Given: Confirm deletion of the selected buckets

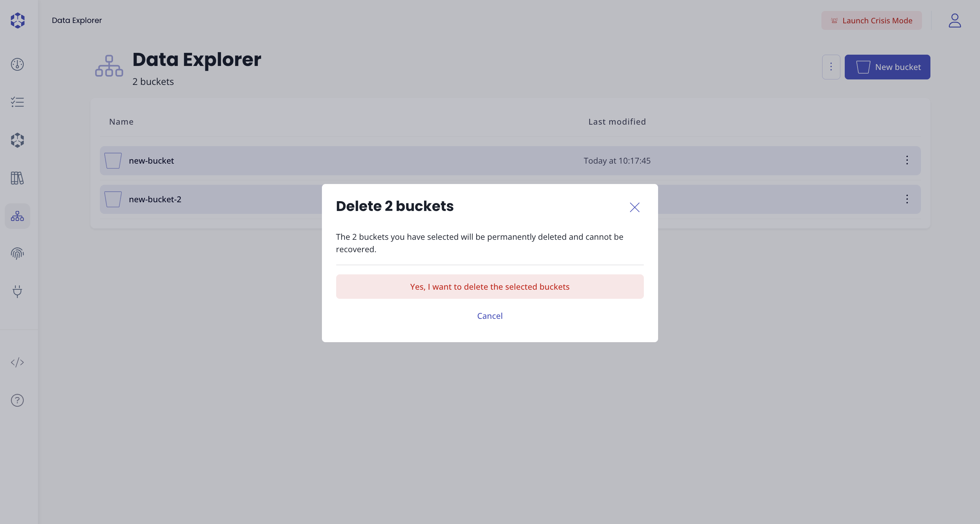Looking at the screenshot, I should point(489,286).
